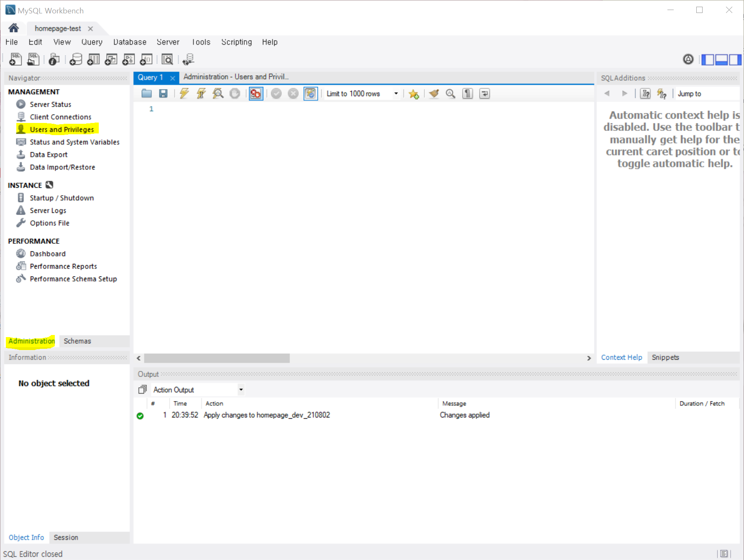Create a new SQL tab icon

15,59
